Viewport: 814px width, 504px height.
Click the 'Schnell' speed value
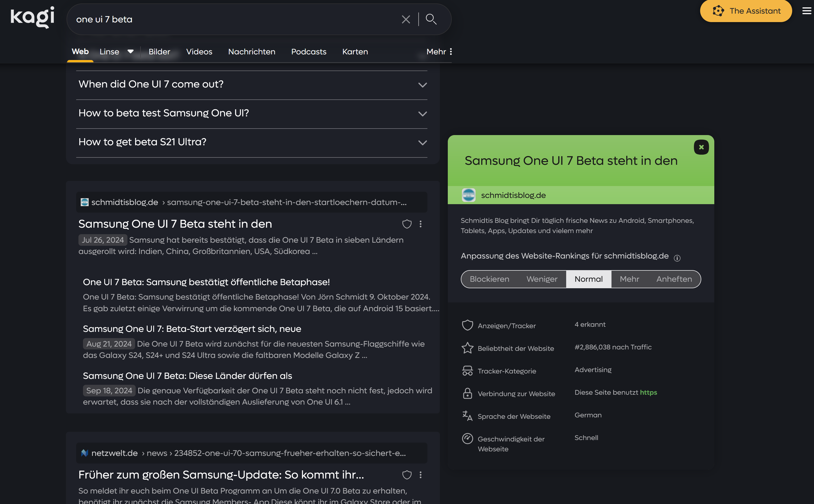point(586,438)
